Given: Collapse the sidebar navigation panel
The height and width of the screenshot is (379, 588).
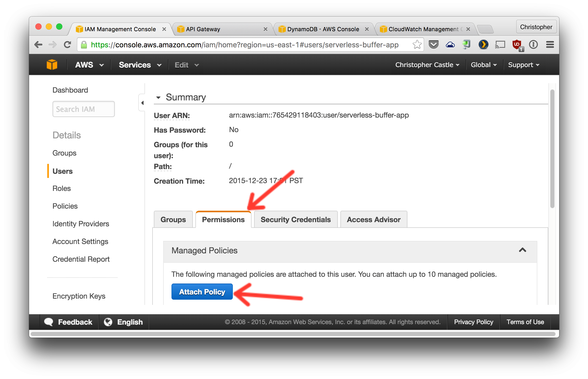Looking at the screenshot, I should click(142, 103).
